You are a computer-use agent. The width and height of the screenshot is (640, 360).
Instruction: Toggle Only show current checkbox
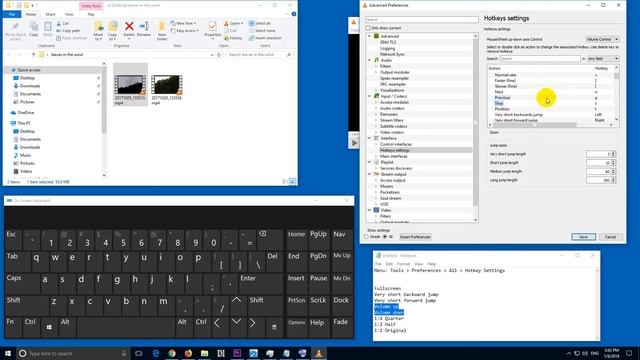click(x=368, y=28)
